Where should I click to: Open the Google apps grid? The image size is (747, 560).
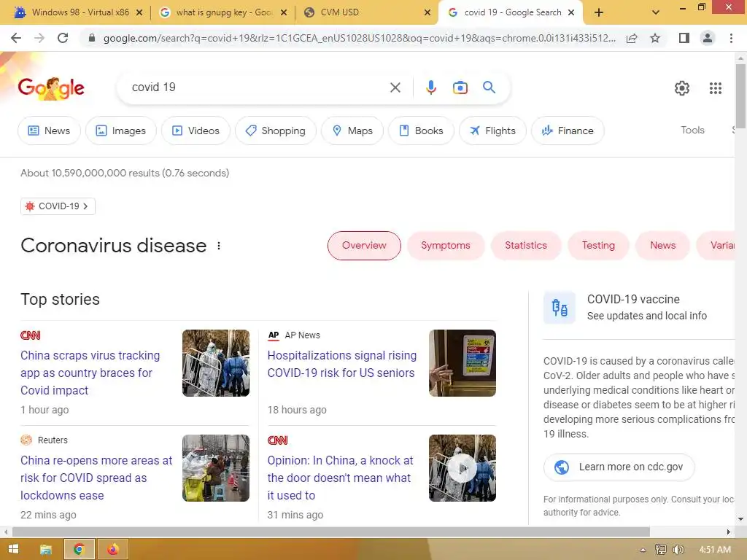[716, 88]
